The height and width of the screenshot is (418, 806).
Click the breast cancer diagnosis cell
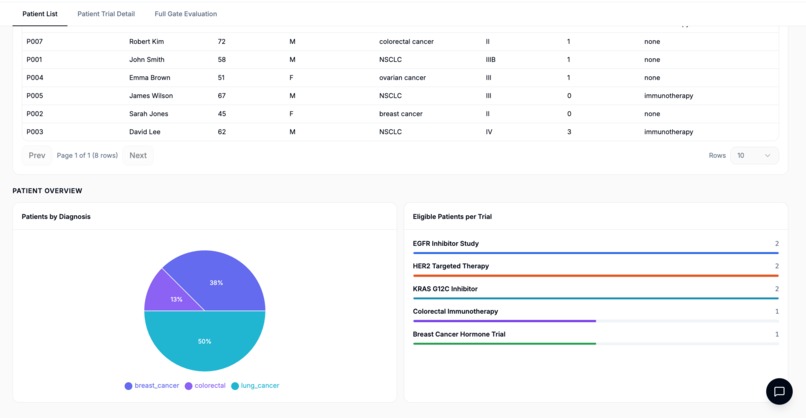401,114
